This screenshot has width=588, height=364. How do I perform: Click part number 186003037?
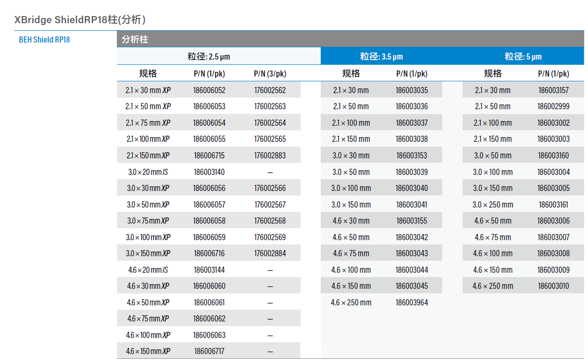click(412, 123)
